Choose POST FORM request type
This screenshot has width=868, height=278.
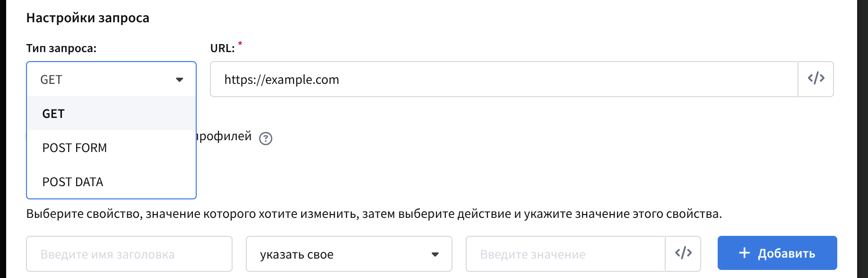point(75,148)
